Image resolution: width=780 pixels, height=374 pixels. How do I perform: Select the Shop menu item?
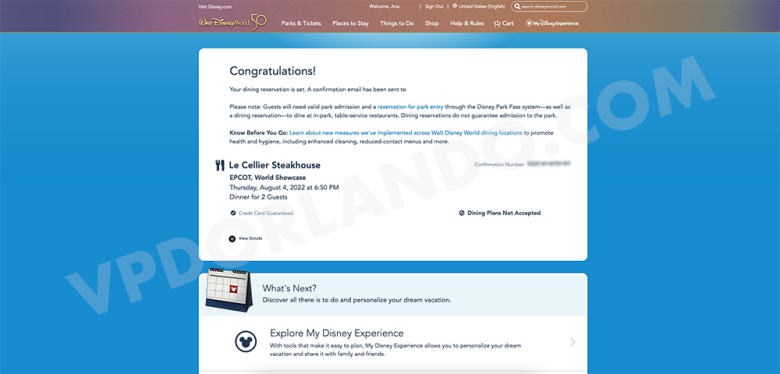pyautogui.click(x=432, y=23)
